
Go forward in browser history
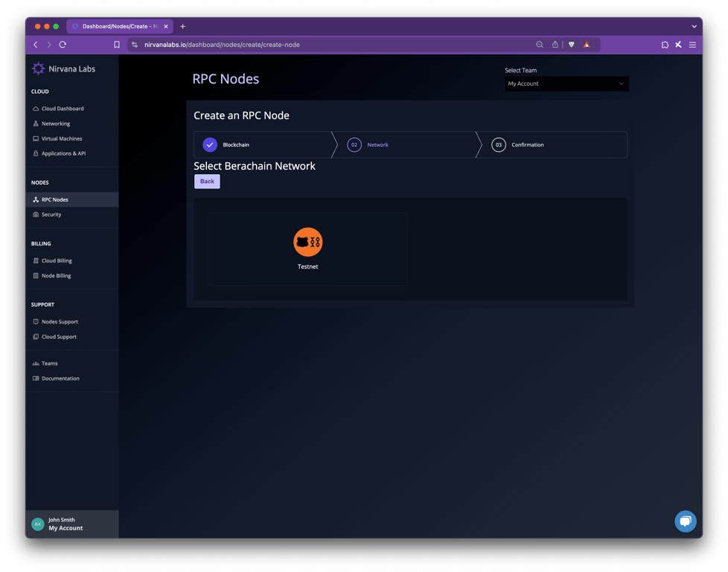48,45
